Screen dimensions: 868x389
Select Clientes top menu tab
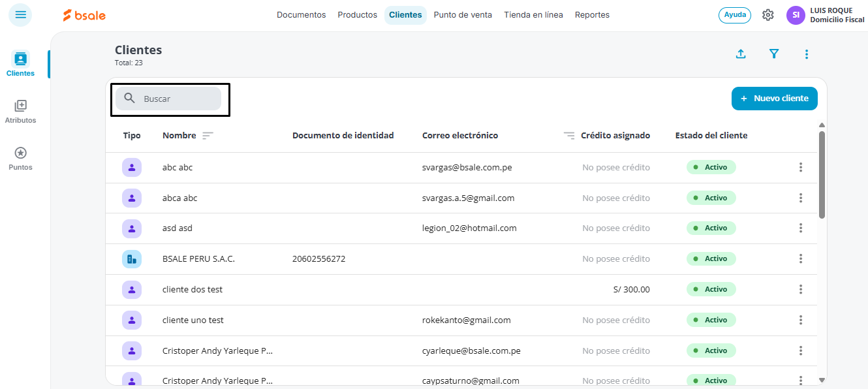click(405, 15)
